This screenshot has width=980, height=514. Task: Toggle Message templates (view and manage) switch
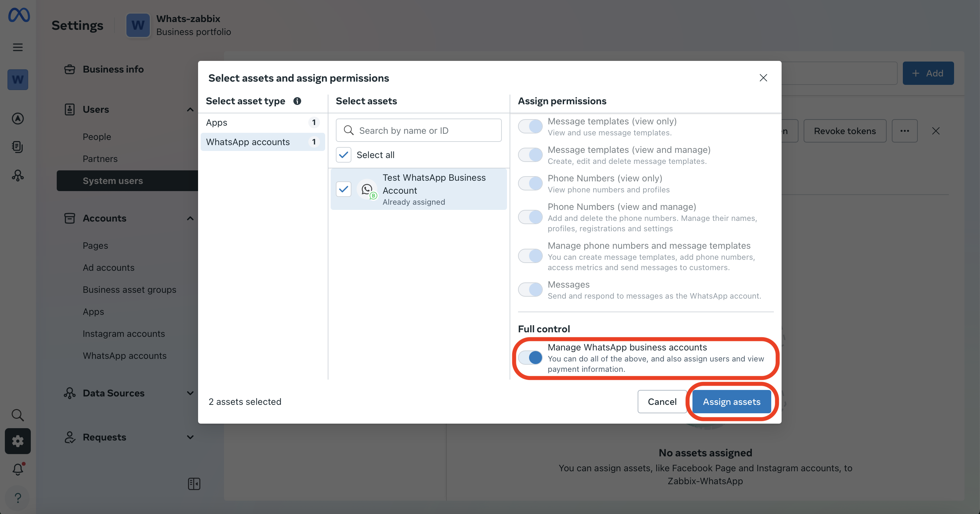(x=530, y=155)
